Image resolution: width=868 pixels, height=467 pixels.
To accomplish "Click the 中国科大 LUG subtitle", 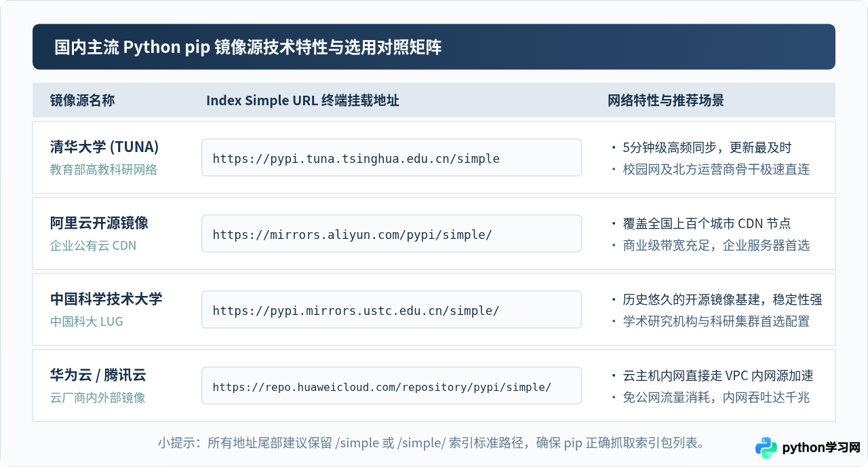I will tap(87, 322).
